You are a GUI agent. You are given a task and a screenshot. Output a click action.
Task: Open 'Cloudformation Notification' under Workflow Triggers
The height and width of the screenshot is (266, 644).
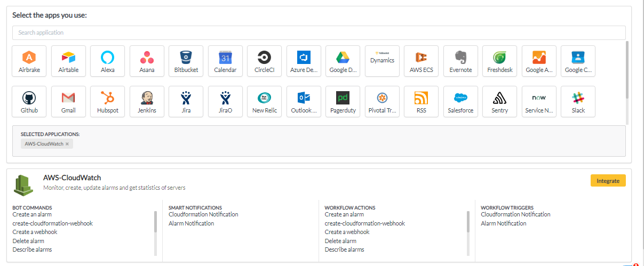point(515,214)
